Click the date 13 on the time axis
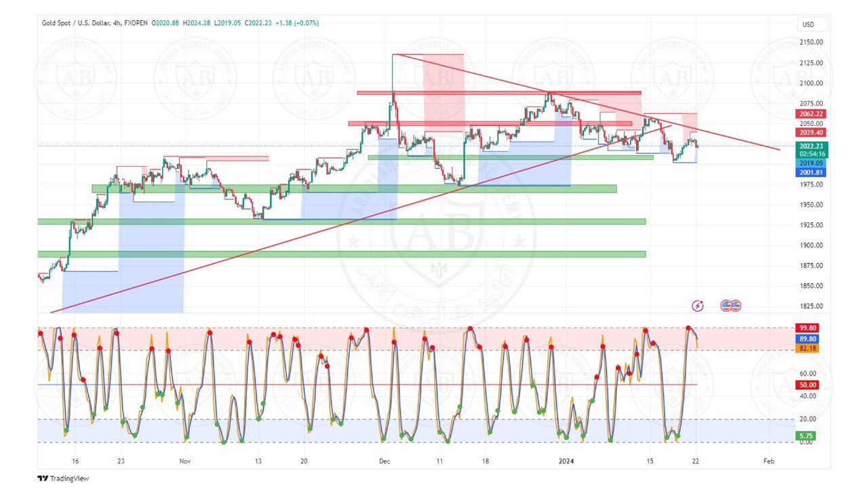 click(x=258, y=461)
